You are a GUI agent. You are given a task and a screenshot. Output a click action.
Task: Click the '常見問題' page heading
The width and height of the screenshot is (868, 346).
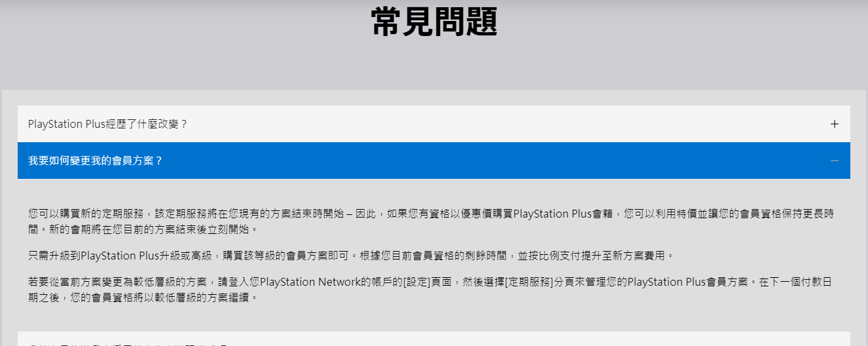[434, 22]
